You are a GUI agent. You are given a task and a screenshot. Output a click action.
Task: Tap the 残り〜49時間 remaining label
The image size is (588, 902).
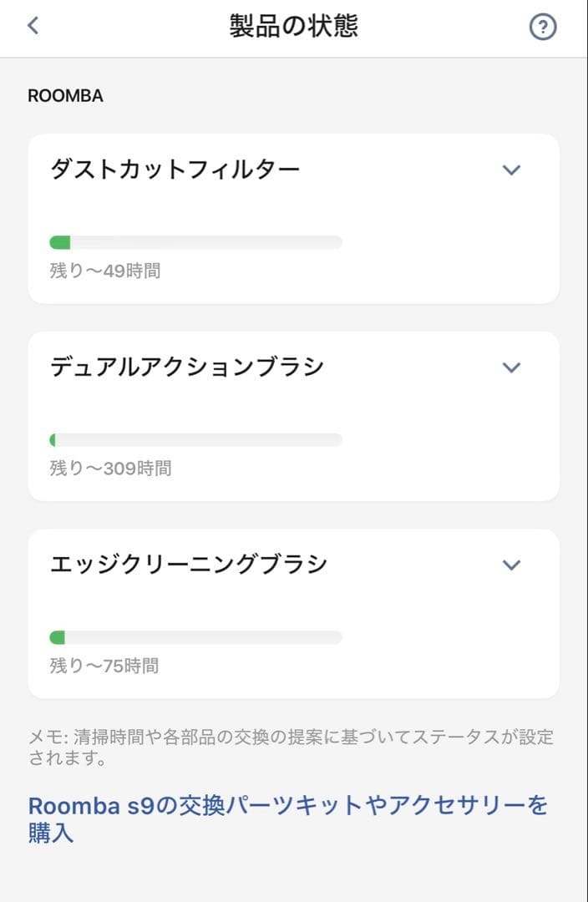click(105, 271)
